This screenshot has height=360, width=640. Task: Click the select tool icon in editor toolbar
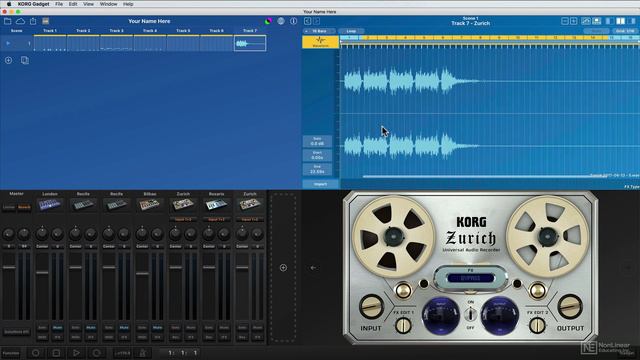[x=596, y=21]
